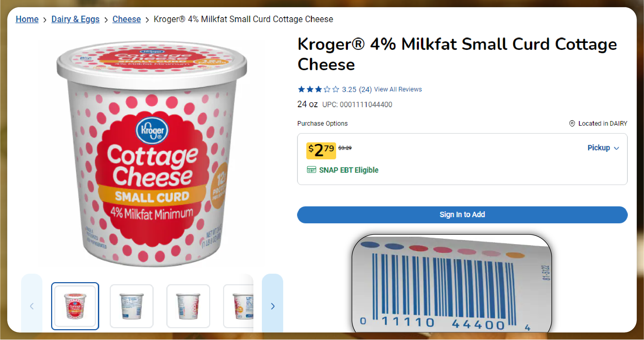Screen dimensions: 644x340
Task: Open View All Reviews link
Action: coord(398,89)
